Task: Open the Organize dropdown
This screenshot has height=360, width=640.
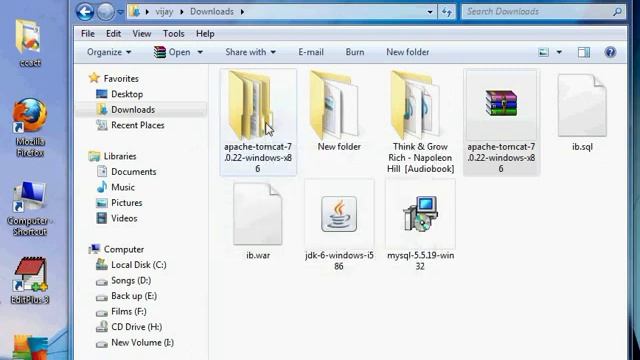Action: point(109,52)
